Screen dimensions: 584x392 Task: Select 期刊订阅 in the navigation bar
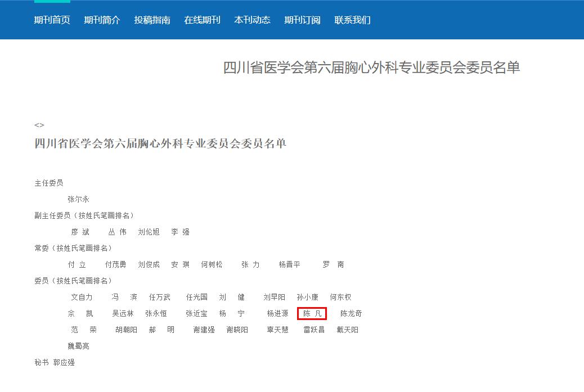pyautogui.click(x=302, y=19)
